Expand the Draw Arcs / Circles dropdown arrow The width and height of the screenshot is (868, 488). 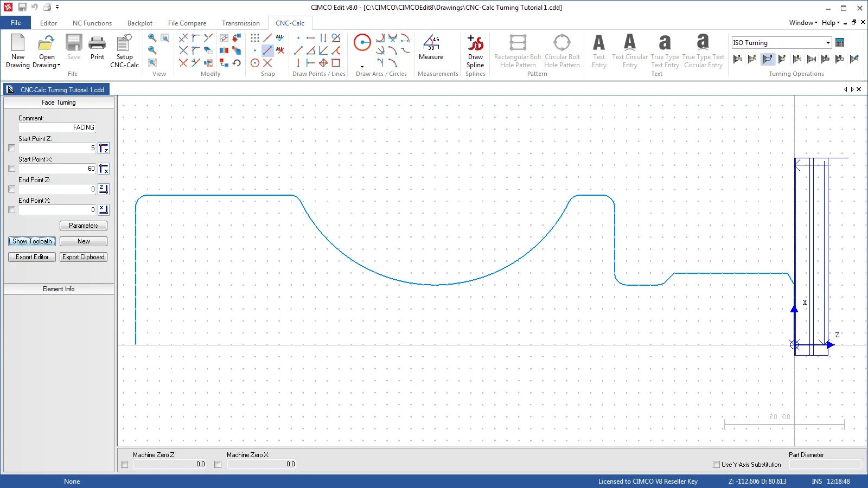click(362, 67)
